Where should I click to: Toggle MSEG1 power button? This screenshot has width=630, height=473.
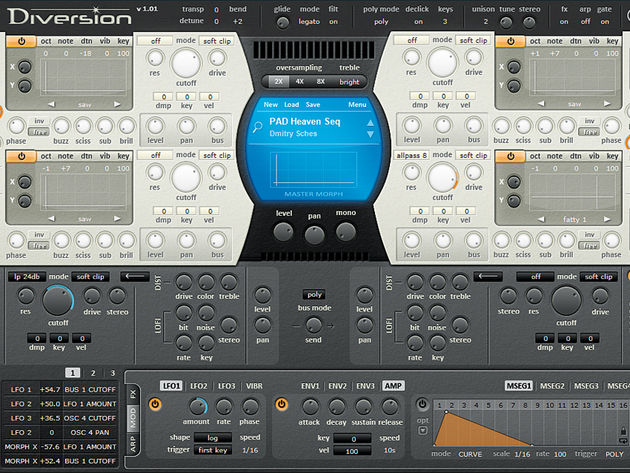click(x=422, y=404)
